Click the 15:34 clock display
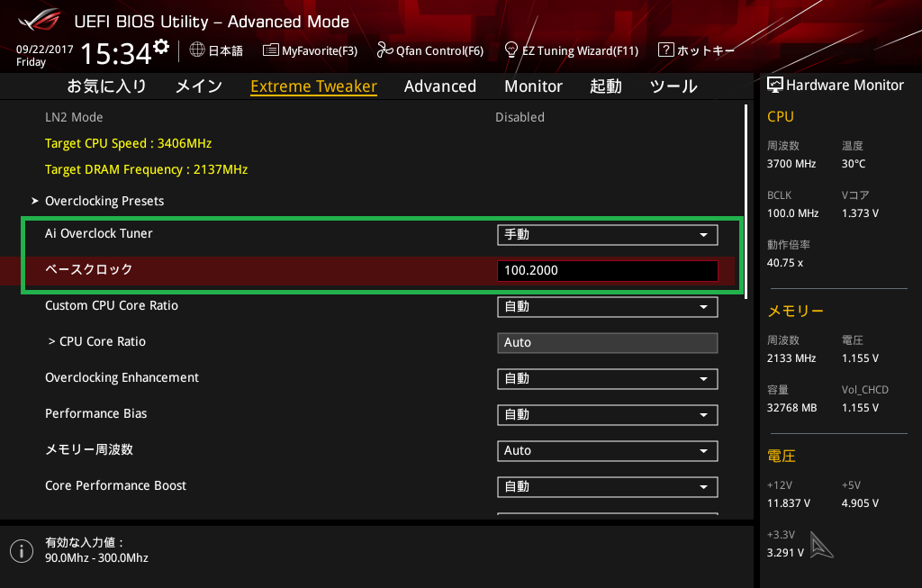The width and height of the screenshot is (922, 588). [x=116, y=53]
